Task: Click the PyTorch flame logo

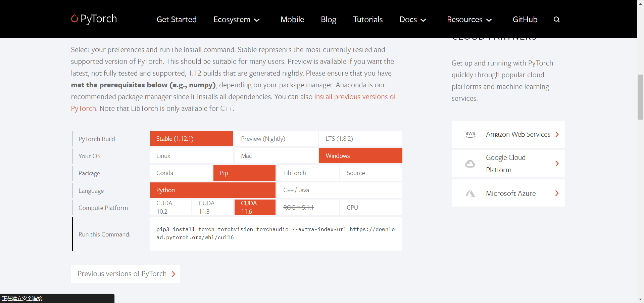Action: click(74, 18)
